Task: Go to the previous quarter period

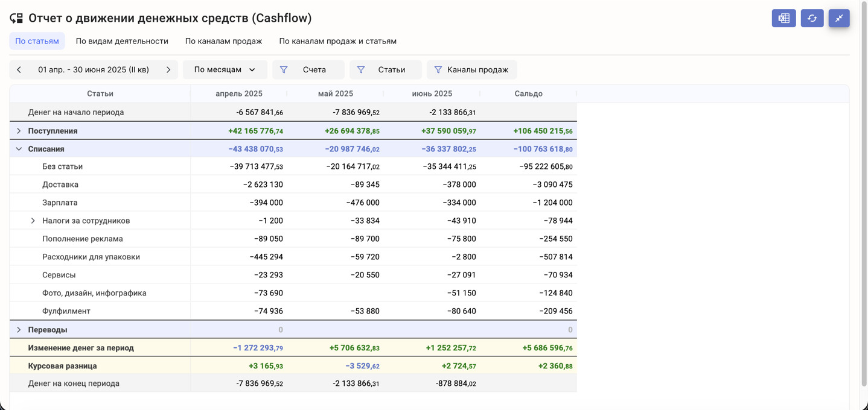Action: tap(19, 70)
